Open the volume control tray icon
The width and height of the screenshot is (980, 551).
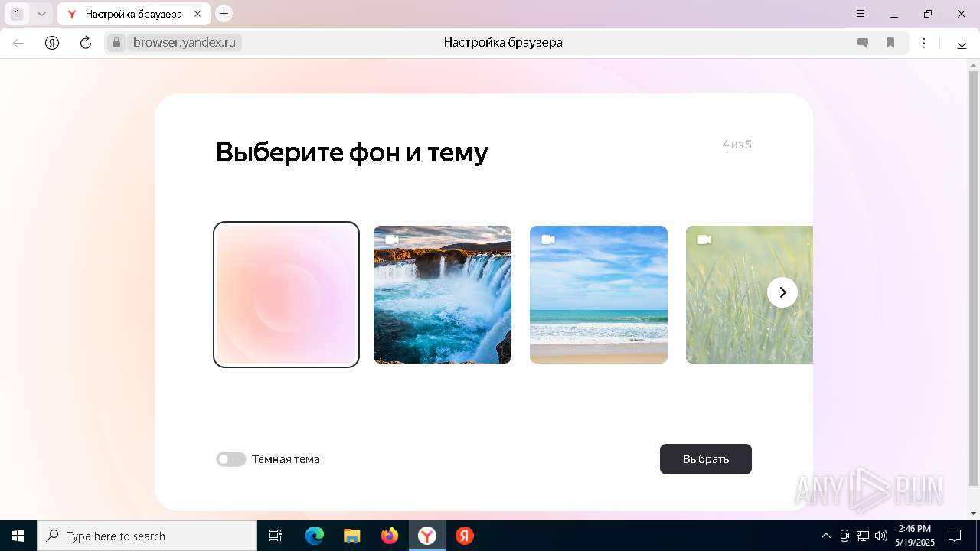tap(881, 536)
